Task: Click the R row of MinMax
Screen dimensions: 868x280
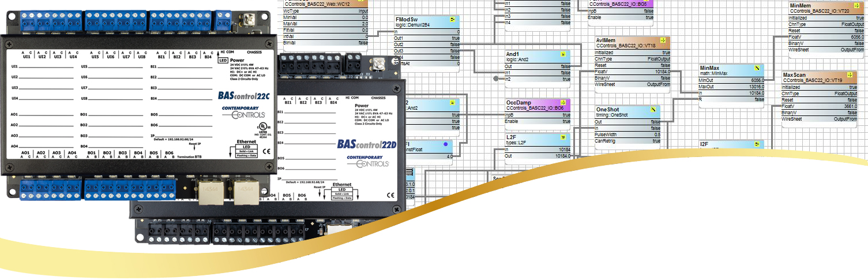Action: pos(731,99)
